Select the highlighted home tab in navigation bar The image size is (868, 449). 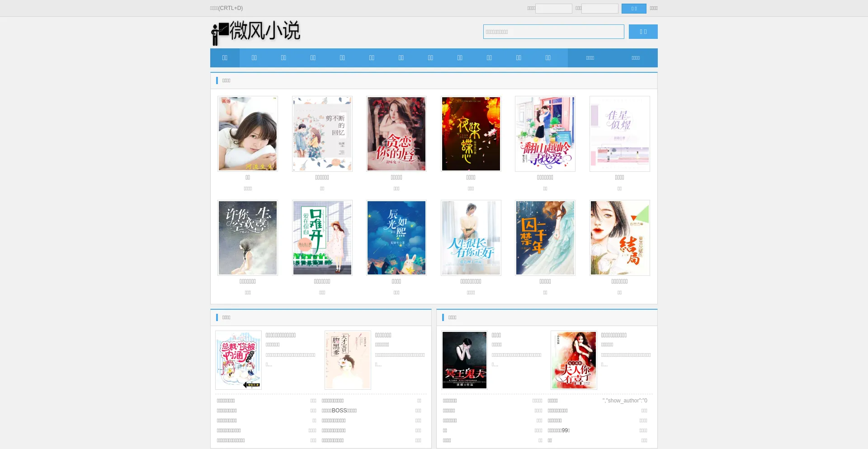[225, 58]
